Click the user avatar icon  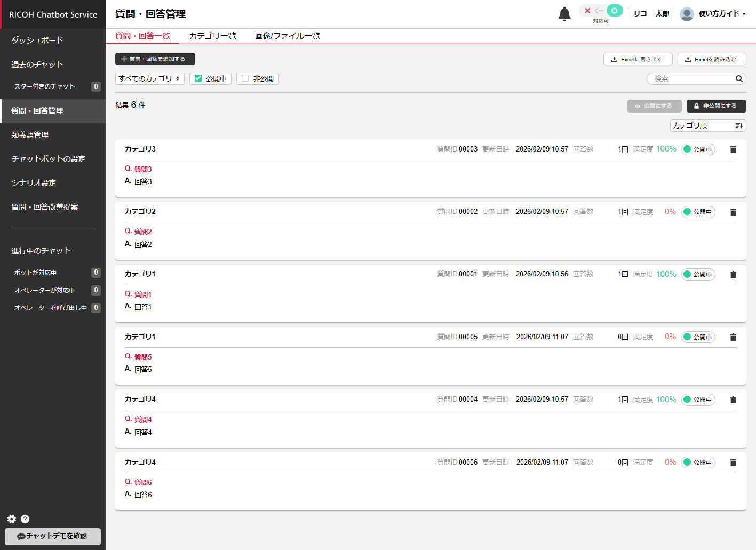[687, 14]
